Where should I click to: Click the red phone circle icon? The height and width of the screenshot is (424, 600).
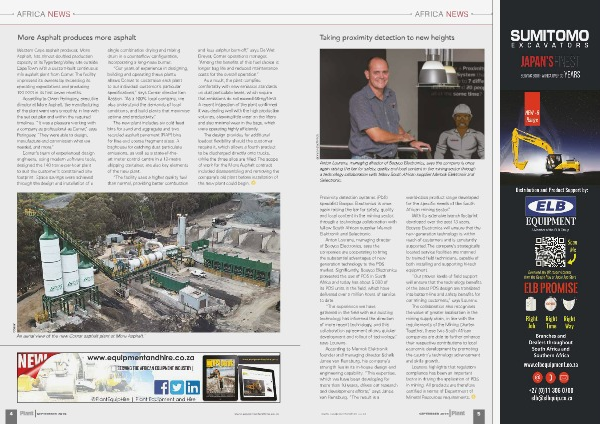pyautogui.click(x=551, y=377)
